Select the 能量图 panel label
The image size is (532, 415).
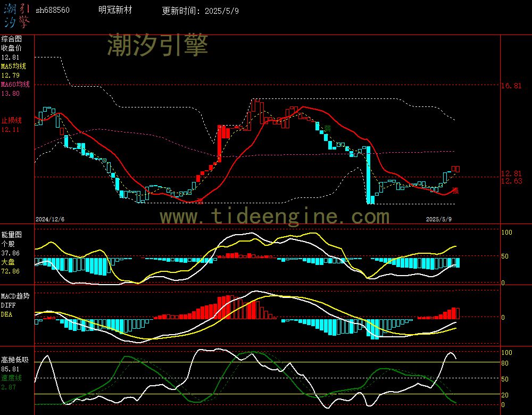(x=12, y=235)
